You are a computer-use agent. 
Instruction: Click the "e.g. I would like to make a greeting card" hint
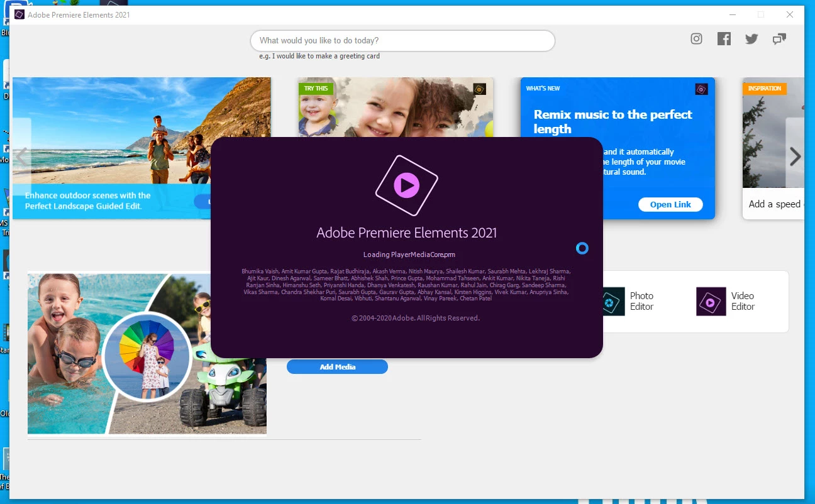[x=319, y=56]
